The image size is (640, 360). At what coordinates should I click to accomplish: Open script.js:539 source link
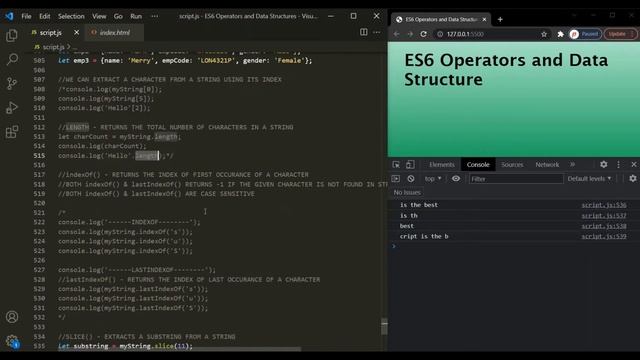coord(604,236)
